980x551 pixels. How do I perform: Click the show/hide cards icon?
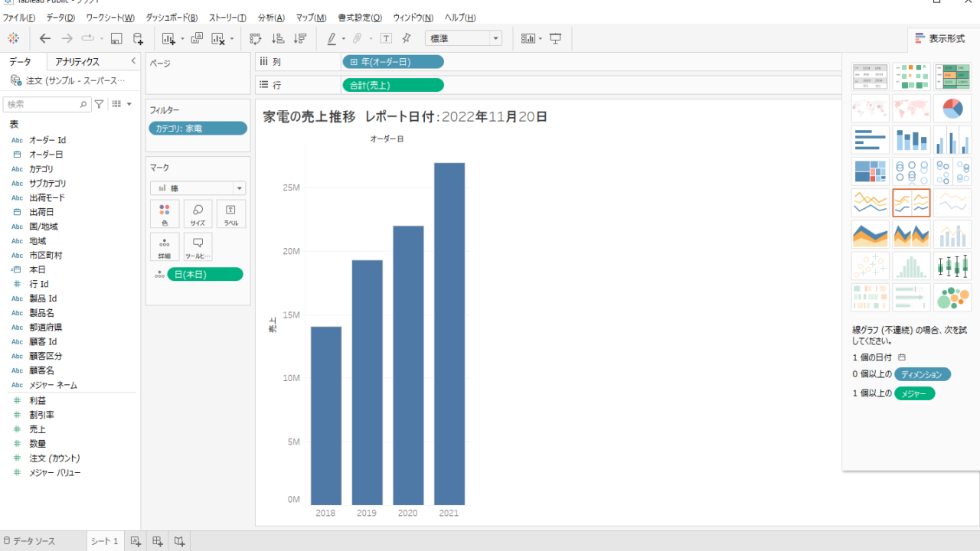[x=528, y=38]
